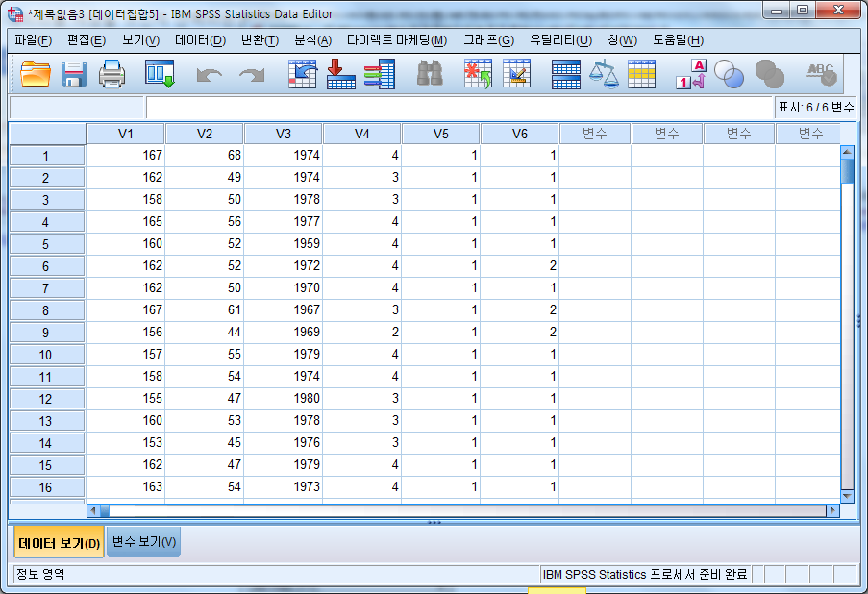
Task: Click the vertical scrollbar down arrow
Action: tap(847, 495)
